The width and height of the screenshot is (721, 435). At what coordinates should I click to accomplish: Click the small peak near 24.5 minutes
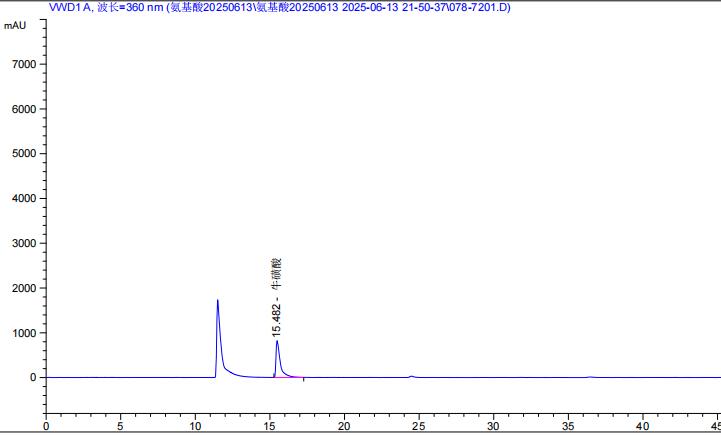click(411, 376)
